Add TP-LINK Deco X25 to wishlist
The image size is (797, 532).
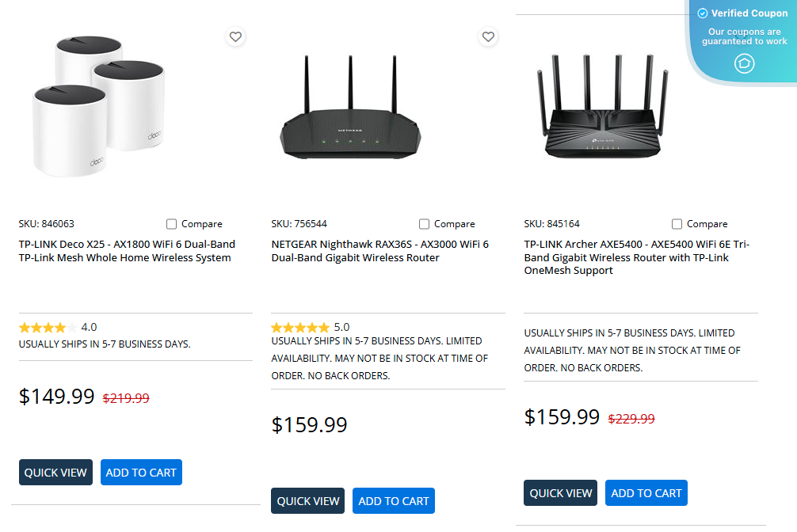tap(235, 36)
